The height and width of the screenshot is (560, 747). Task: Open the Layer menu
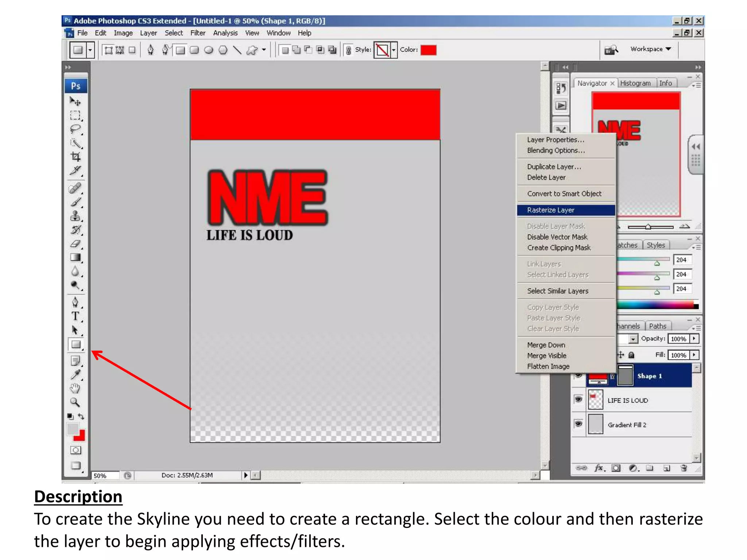pyautogui.click(x=148, y=33)
